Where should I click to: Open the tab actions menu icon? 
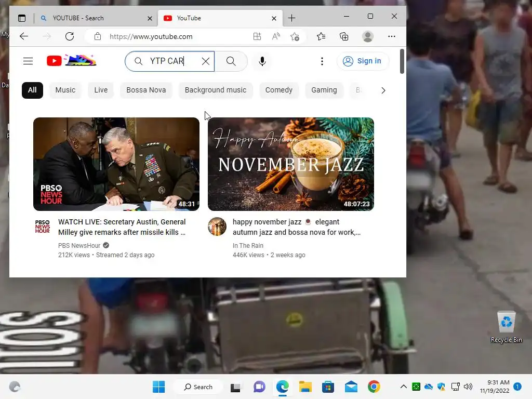22,18
